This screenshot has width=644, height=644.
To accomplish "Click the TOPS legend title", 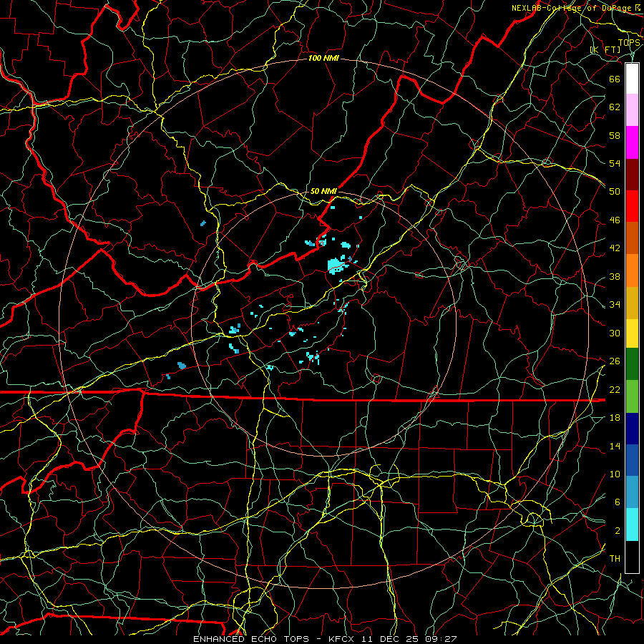I will coord(629,43).
